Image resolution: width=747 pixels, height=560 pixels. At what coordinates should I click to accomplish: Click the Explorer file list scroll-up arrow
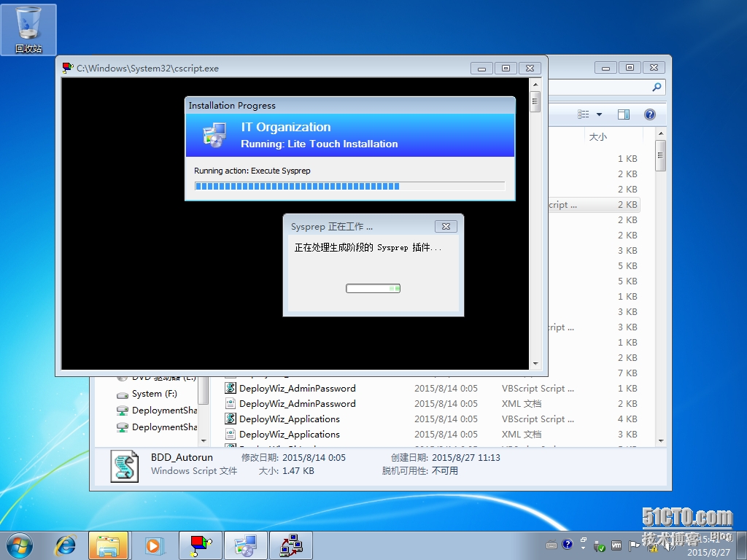(x=661, y=133)
